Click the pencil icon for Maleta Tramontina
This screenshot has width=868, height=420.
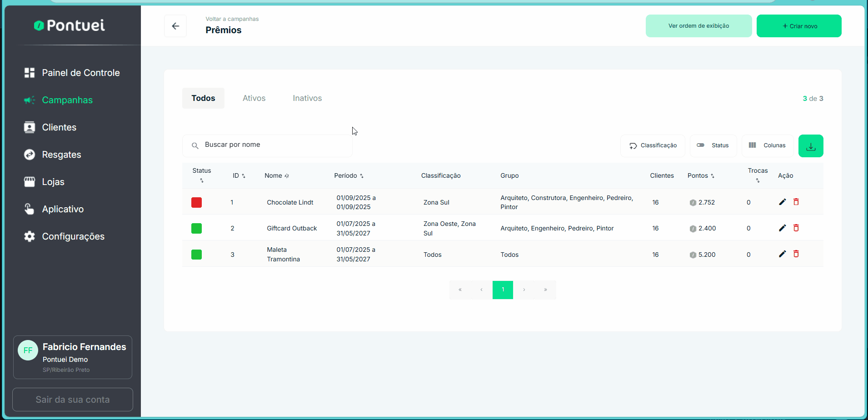point(782,254)
